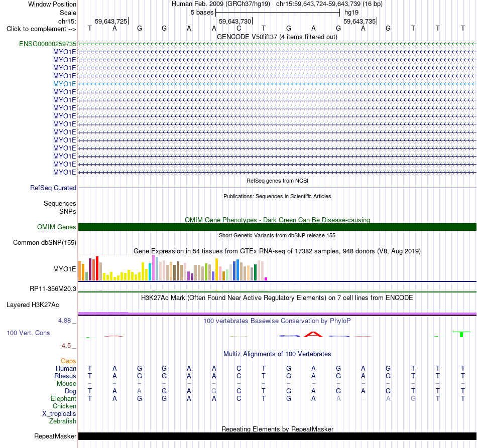Viewport: 477px width, 448px height.
Task: Click the MYO1E label beside the GTEx bar chart
Action: coord(64,269)
